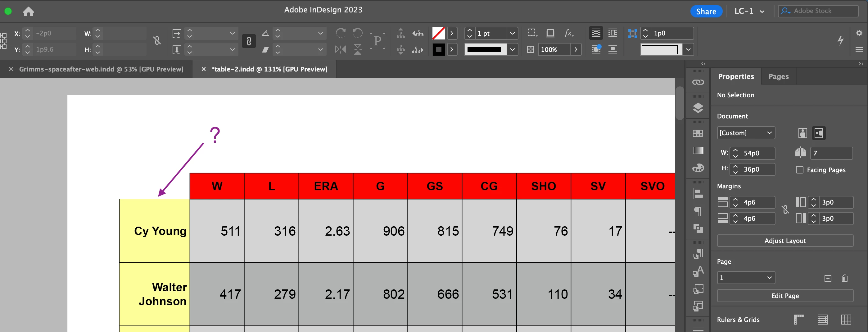868x332 pixels.
Task: Open the Align panel icon
Action: [698, 194]
